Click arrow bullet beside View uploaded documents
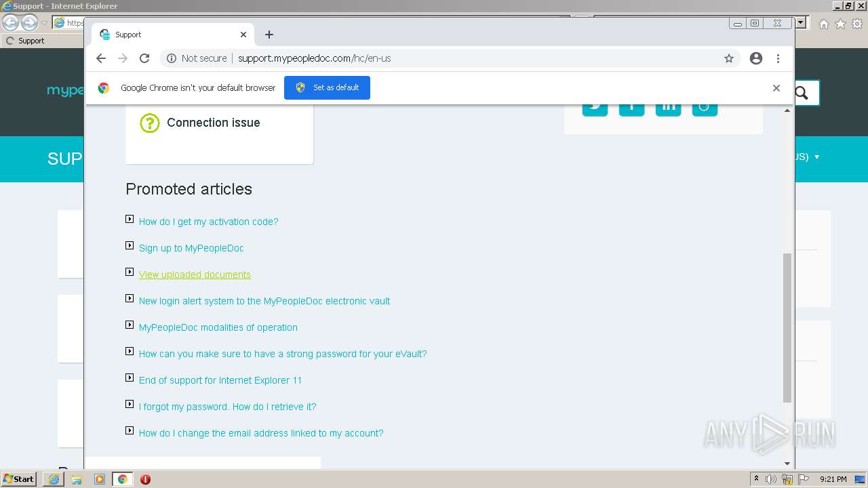The width and height of the screenshot is (868, 488). pyautogui.click(x=130, y=272)
